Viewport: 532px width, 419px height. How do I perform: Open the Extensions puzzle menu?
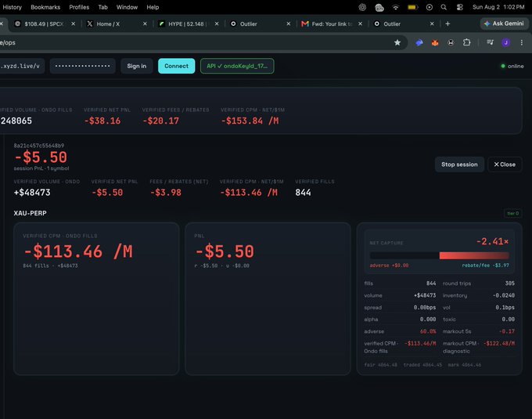467,42
